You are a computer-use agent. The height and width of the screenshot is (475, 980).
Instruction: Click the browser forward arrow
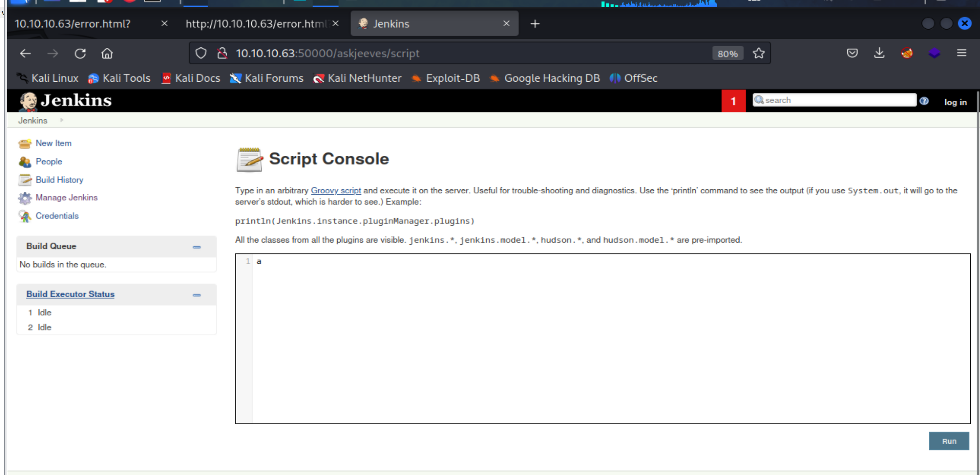coord(52,53)
